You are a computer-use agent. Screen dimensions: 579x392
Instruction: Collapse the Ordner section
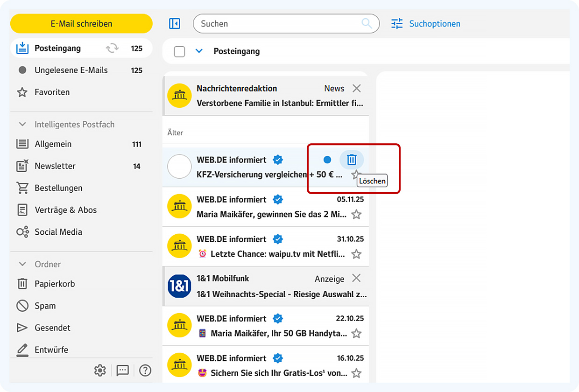tap(22, 264)
